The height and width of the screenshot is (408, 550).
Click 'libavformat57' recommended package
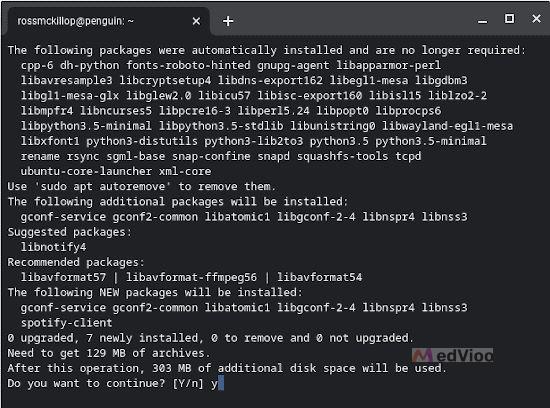click(63, 277)
